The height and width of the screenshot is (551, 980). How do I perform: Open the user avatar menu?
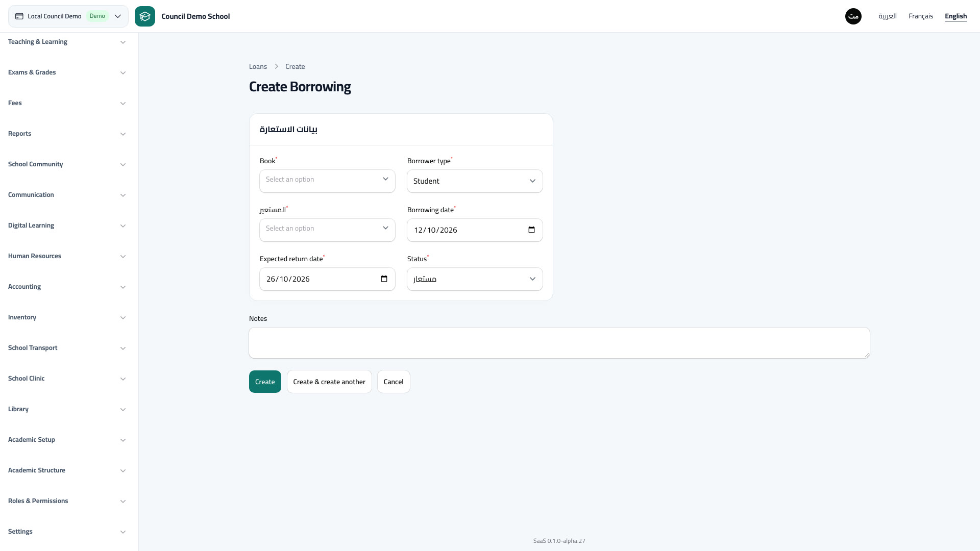[853, 16]
